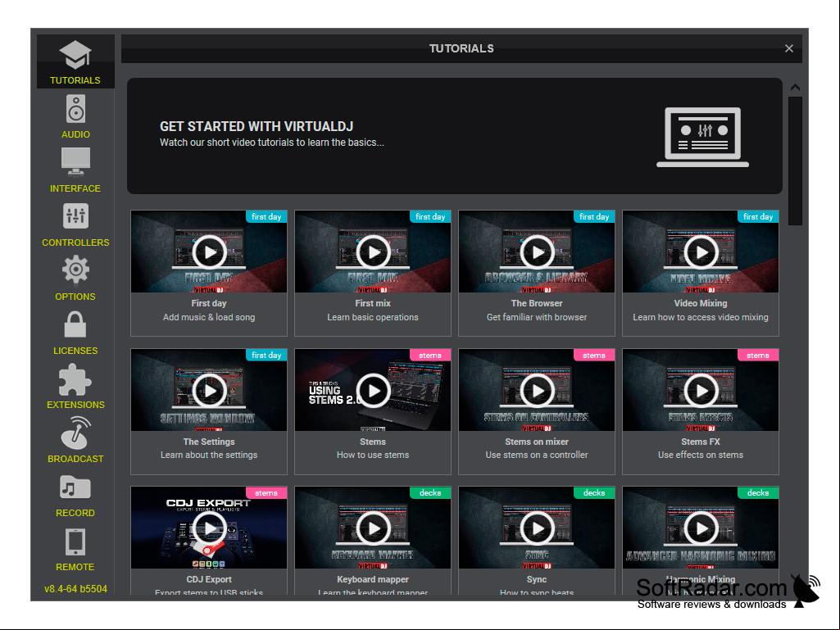Click 'Learn basic operations' description
This screenshot has width=840, height=630.
coord(373,317)
